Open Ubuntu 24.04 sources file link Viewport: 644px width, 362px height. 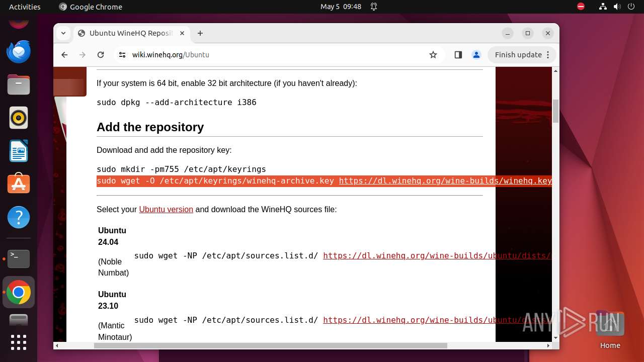point(437,255)
